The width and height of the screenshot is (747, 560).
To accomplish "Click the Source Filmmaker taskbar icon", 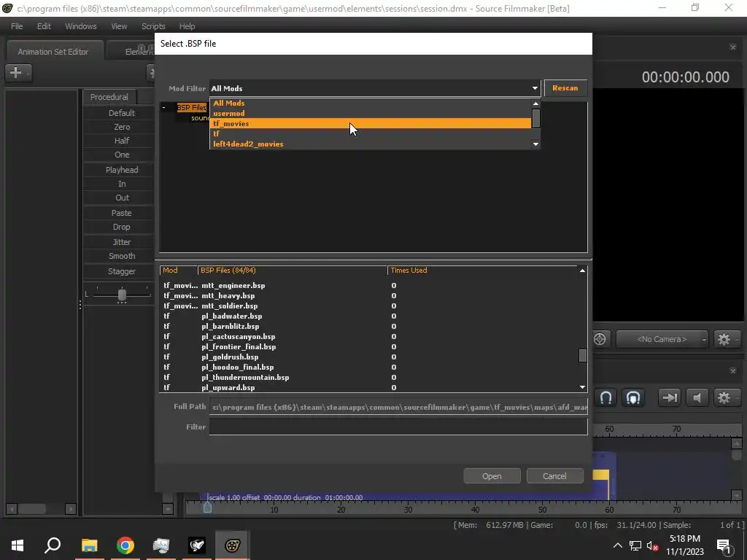I will tap(232, 545).
